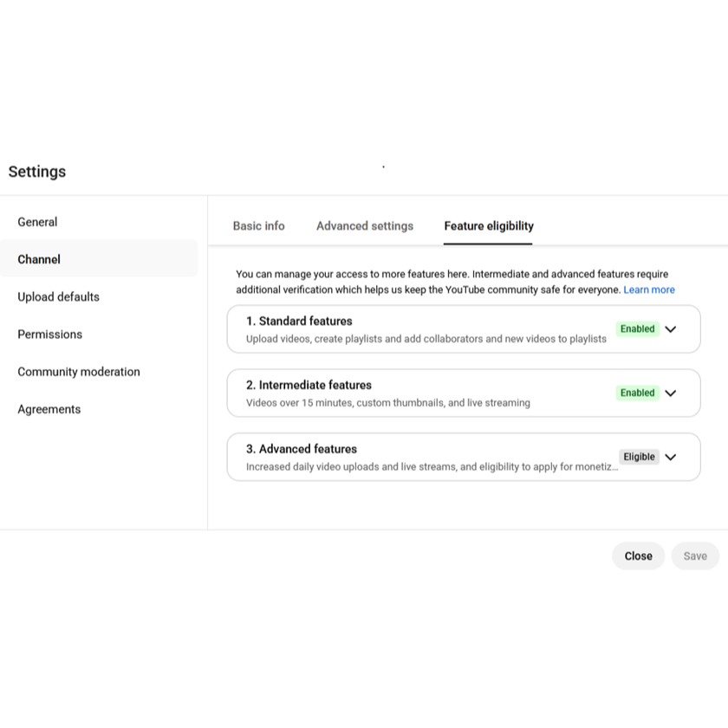Click the Save button
Viewport: 728px width, 728px height.
coord(695,556)
